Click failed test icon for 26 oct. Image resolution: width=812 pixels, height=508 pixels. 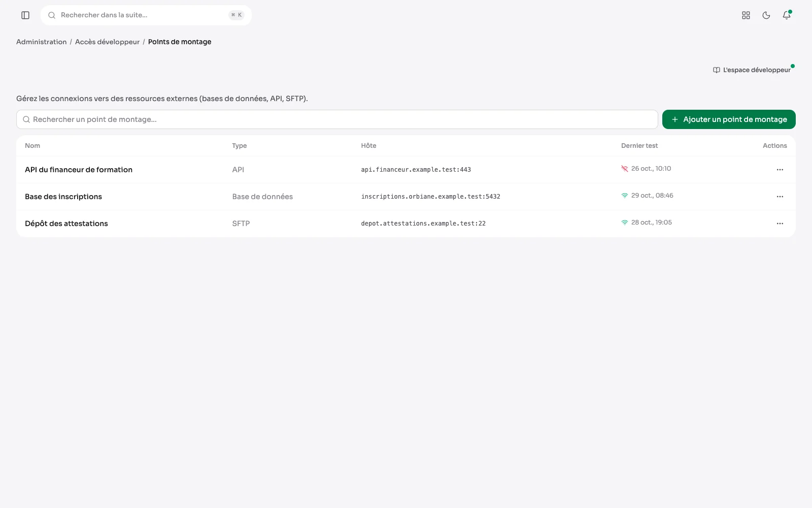point(625,169)
